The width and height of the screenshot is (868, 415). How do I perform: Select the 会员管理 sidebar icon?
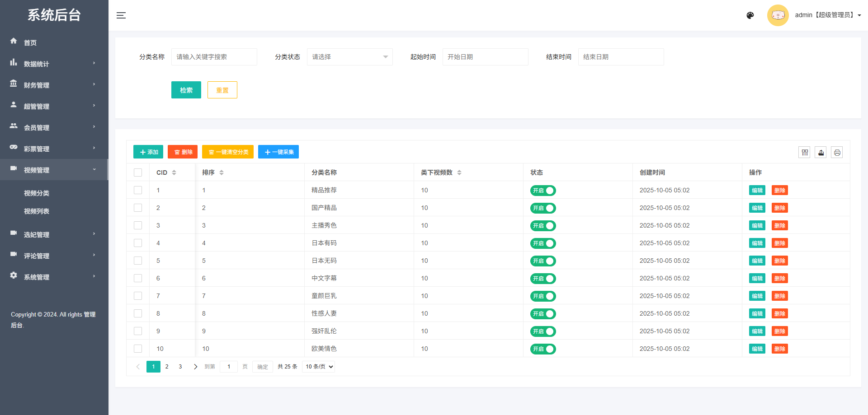pyautogui.click(x=14, y=126)
